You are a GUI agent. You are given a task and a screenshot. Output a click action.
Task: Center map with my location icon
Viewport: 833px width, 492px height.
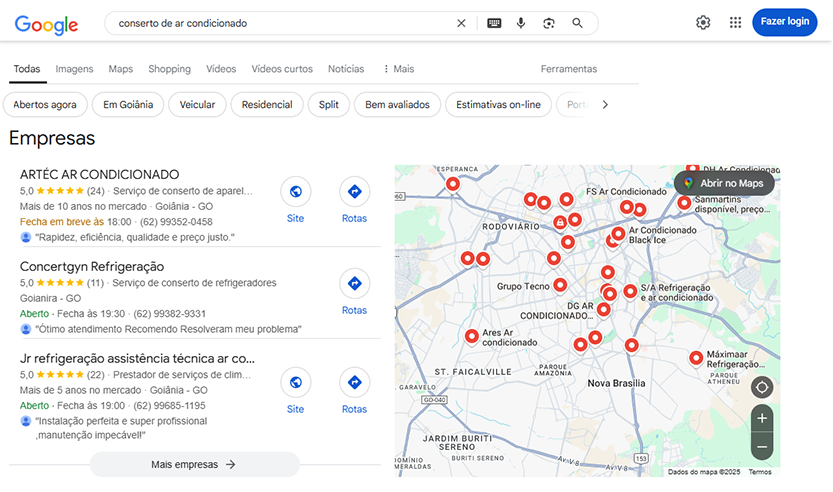pos(762,387)
